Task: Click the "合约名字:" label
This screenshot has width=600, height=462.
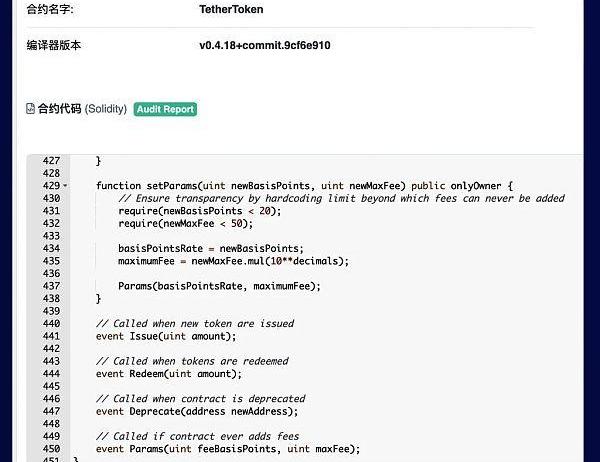Action: pos(50,9)
